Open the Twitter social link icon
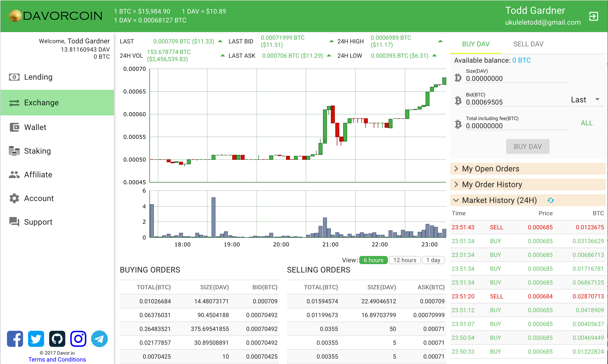608x364 pixels. (36, 339)
